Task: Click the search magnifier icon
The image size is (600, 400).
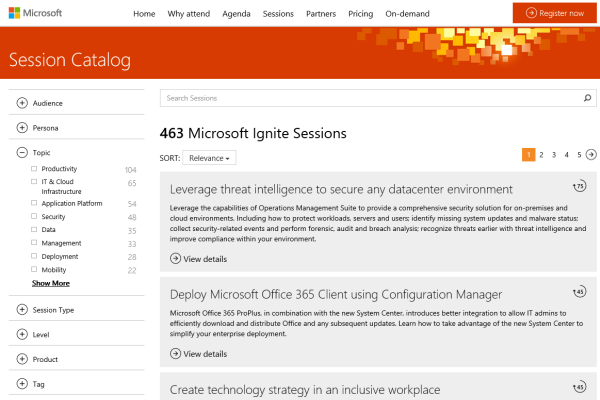Action: tap(588, 98)
